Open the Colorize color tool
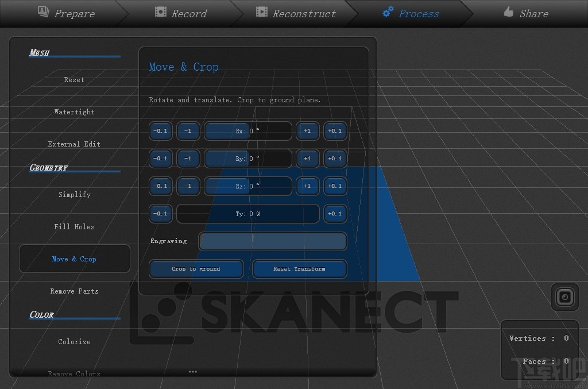 coord(74,342)
